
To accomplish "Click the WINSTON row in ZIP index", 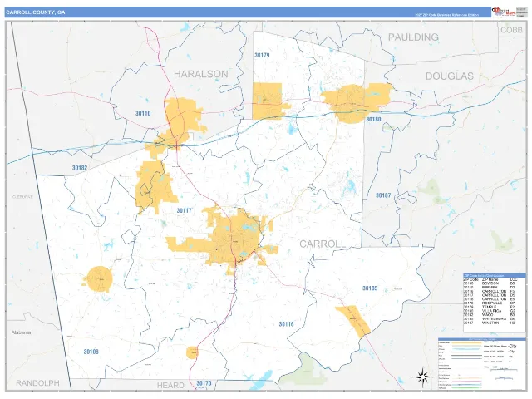I will [x=489, y=323].
